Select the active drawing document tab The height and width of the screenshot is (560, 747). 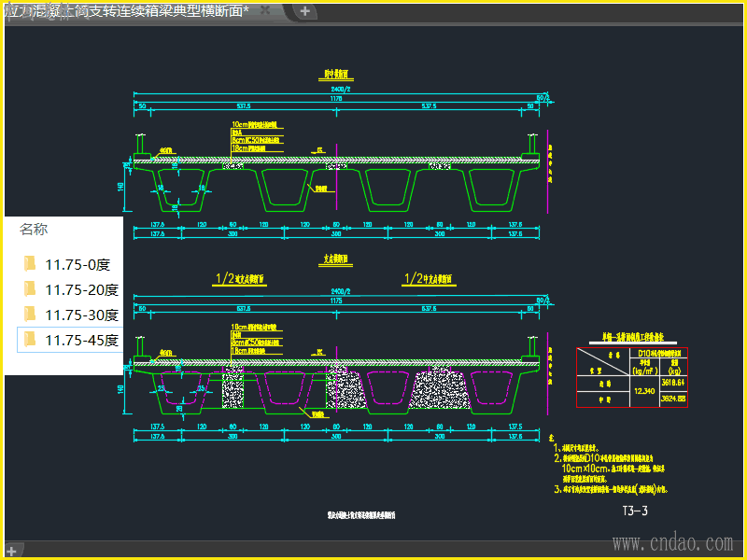point(131,10)
